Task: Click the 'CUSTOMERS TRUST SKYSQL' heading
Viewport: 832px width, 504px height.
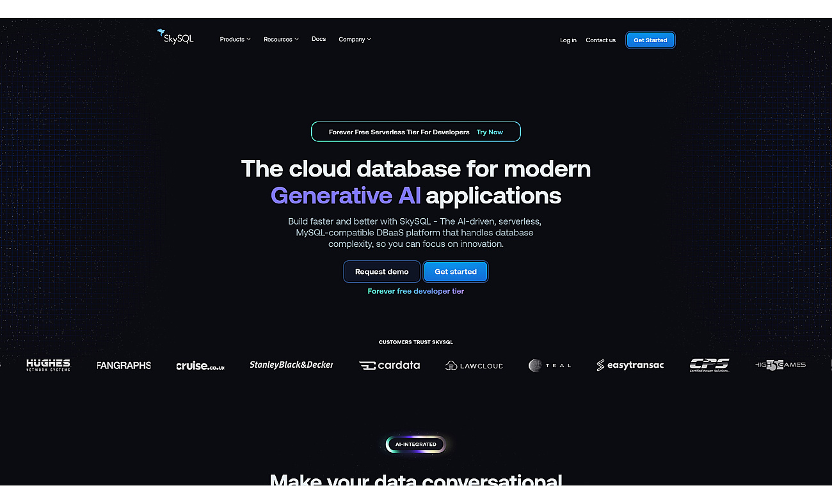Action: (416, 342)
